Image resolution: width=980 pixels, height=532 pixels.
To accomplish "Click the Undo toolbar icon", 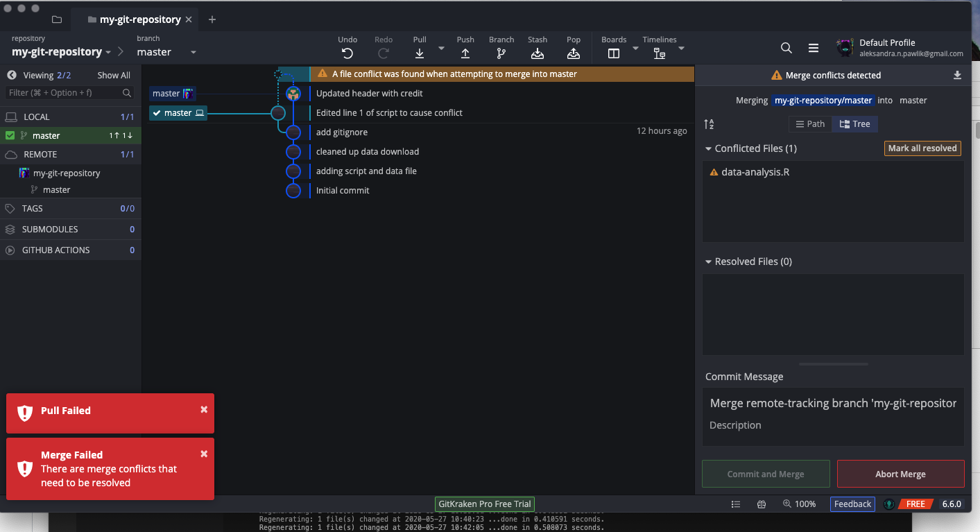I will click(347, 53).
